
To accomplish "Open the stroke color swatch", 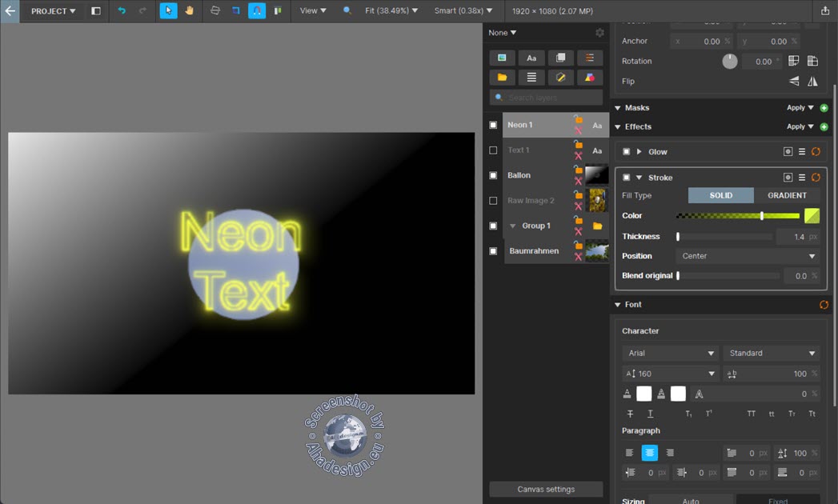I will click(x=812, y=215).
